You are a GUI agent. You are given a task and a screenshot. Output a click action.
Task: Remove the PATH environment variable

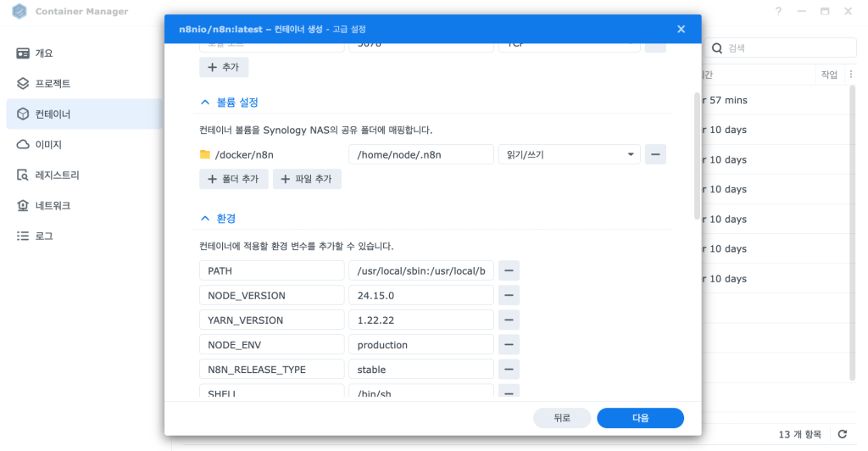(x=509, y=270)
